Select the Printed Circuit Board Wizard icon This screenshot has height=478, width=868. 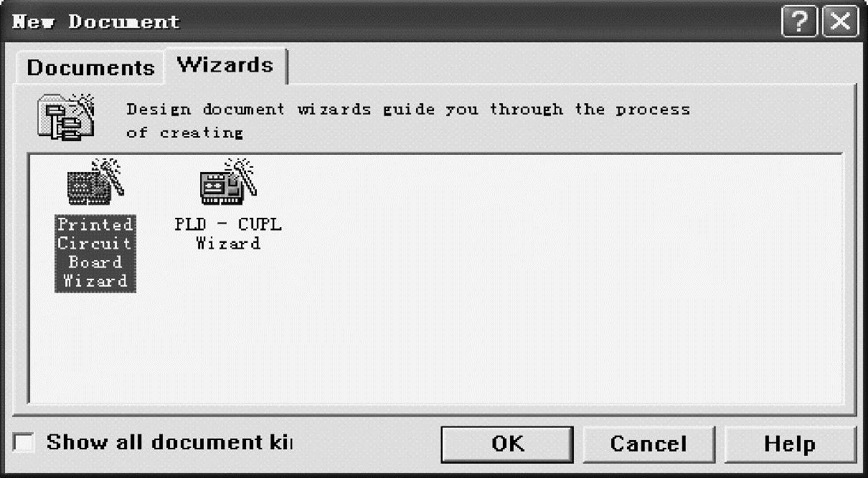coord(95,179)
